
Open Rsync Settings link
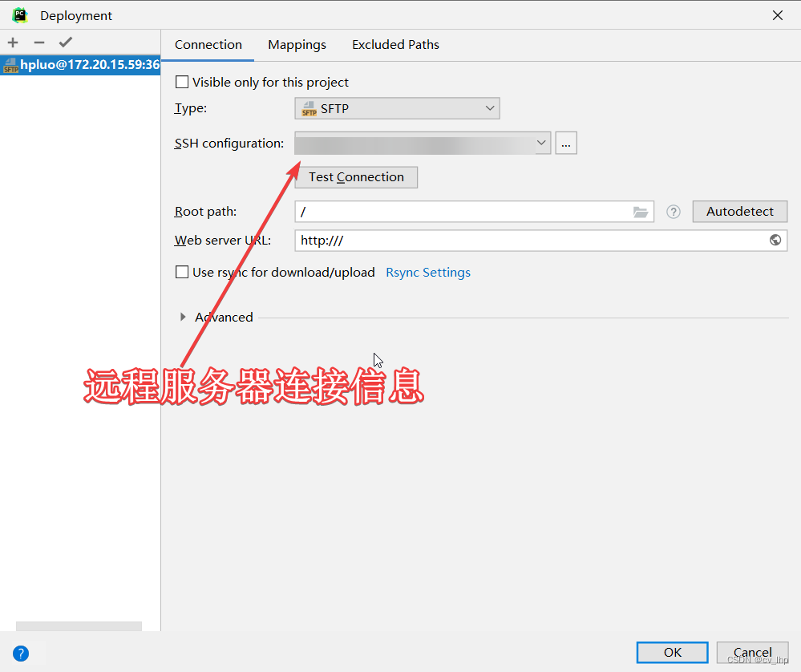(427, 272)
